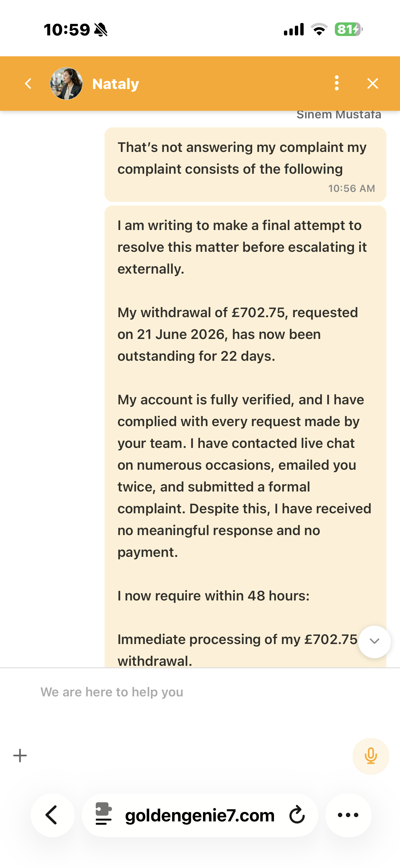The width and height of the screenshot is (400, 868).
Task: Jump to latest message with down chevron
Action: (374, 642)
